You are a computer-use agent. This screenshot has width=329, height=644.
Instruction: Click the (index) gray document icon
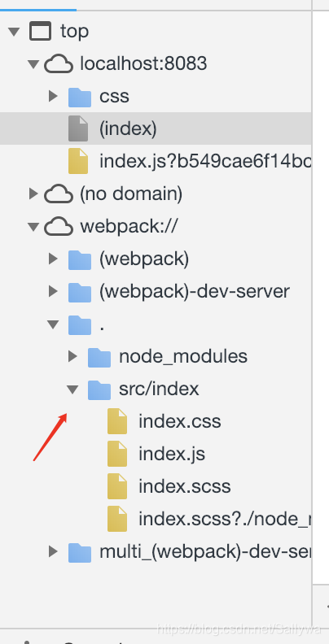78,129
